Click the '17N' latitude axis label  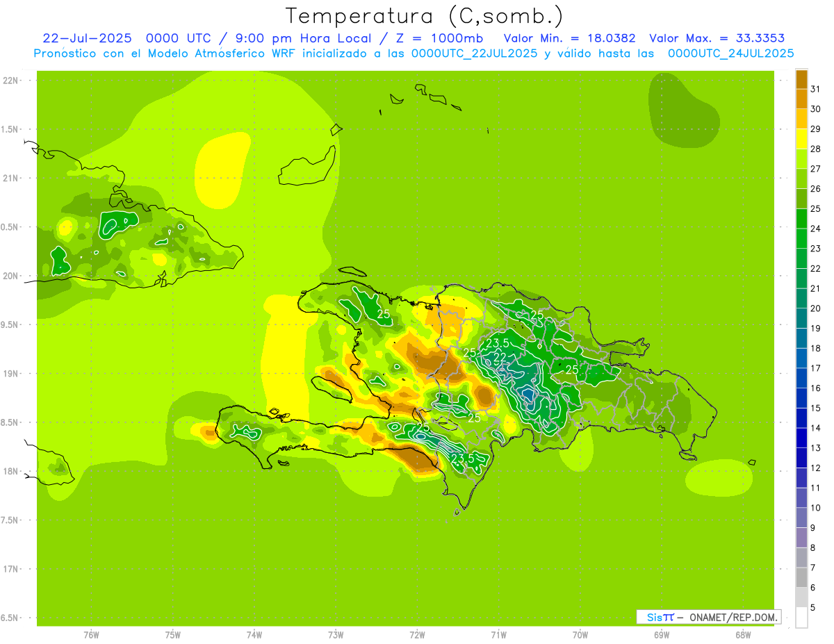pos(10,569)
